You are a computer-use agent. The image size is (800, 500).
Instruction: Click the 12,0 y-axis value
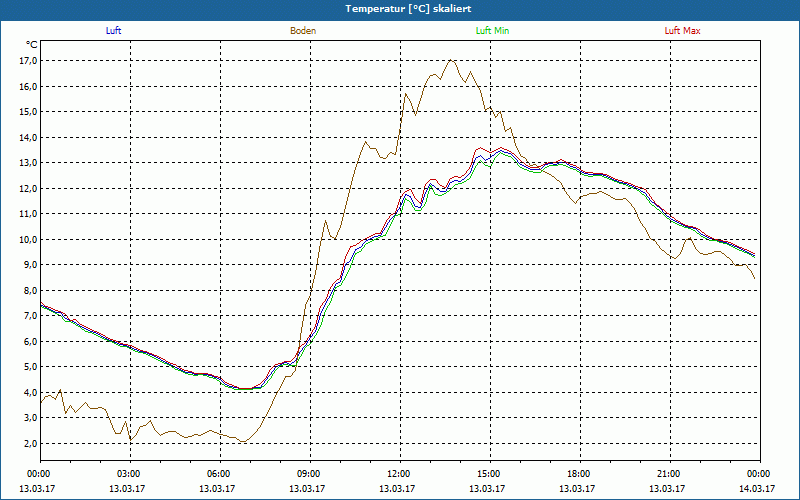click(x=28, y=188)
